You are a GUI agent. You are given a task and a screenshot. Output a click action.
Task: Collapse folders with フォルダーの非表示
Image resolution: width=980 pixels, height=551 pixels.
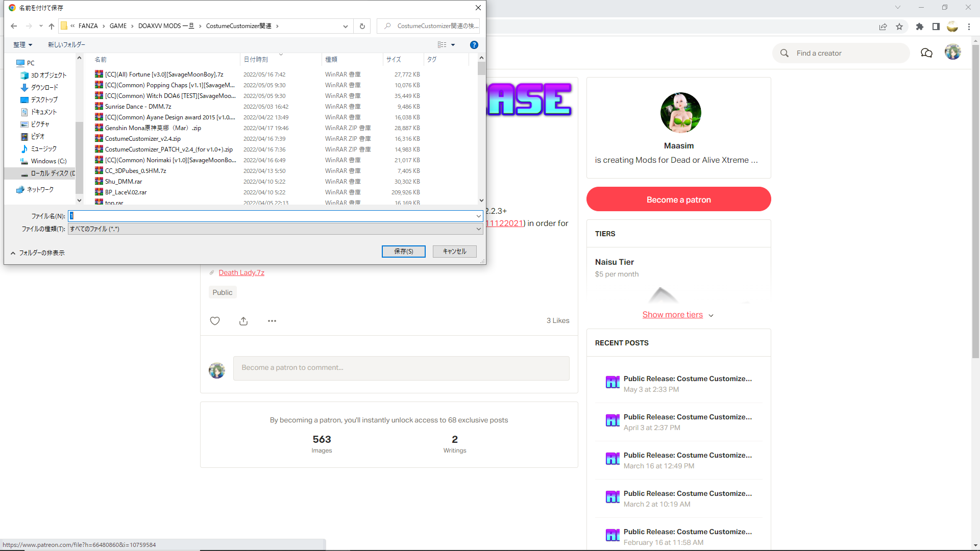coord(37,253)
